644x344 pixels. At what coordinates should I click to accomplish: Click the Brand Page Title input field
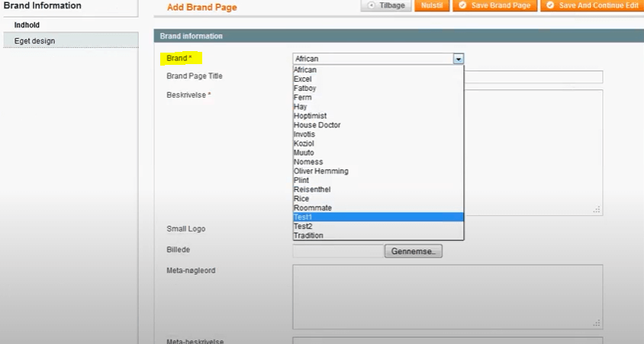533,77
